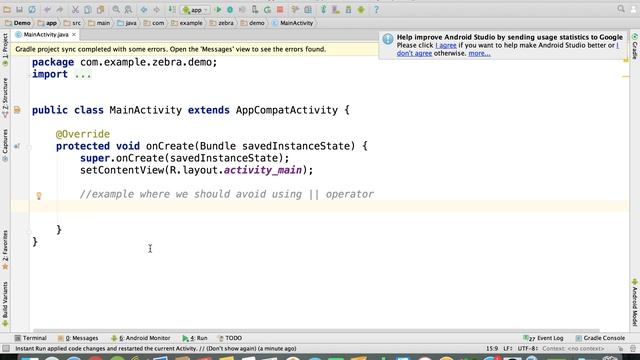Click the Synchronize toolbar icon
The height and width of the screenshot is (360, 640).
[x=32, y=9]
